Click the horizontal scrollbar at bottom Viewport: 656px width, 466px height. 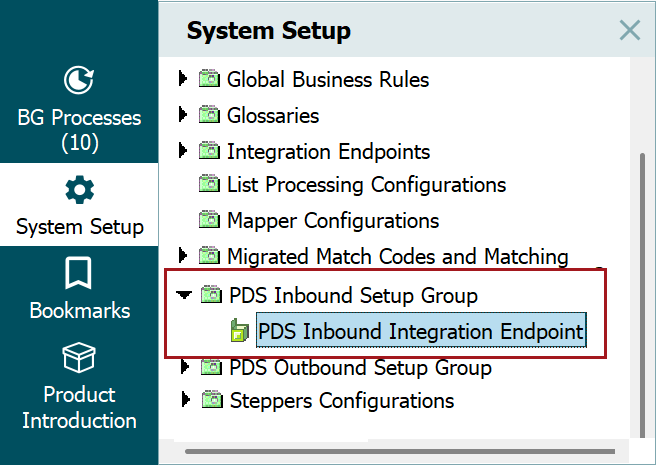coord(400,451)
